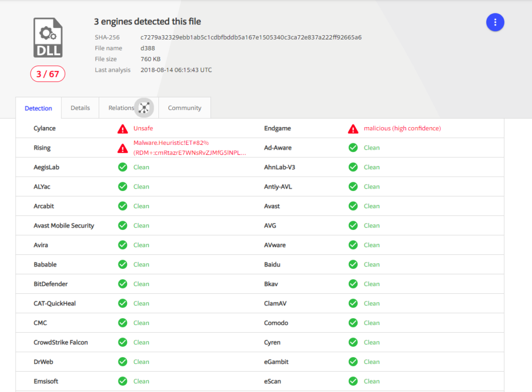This screenshot has height=392, width=532.
Task: Click the Clean result for Comodo
Action: tap(372, 323)
